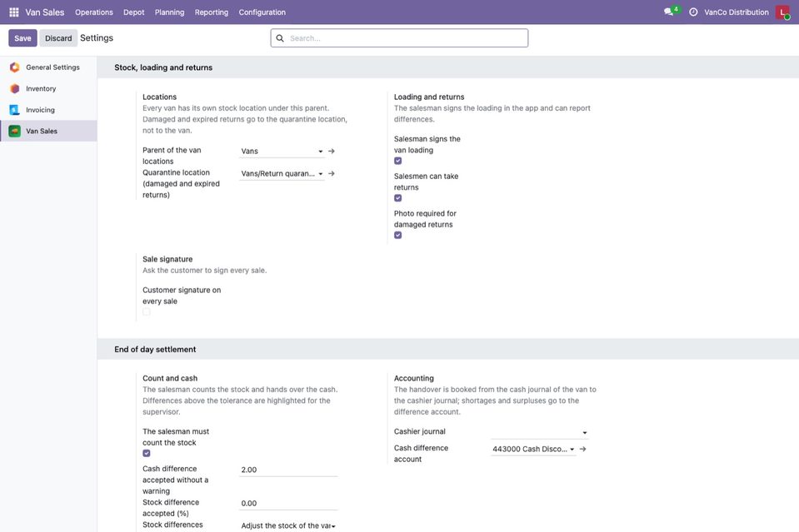Open the quarantine location record arrow
Viewport: 799px width, 532px height.
point(332,174)
